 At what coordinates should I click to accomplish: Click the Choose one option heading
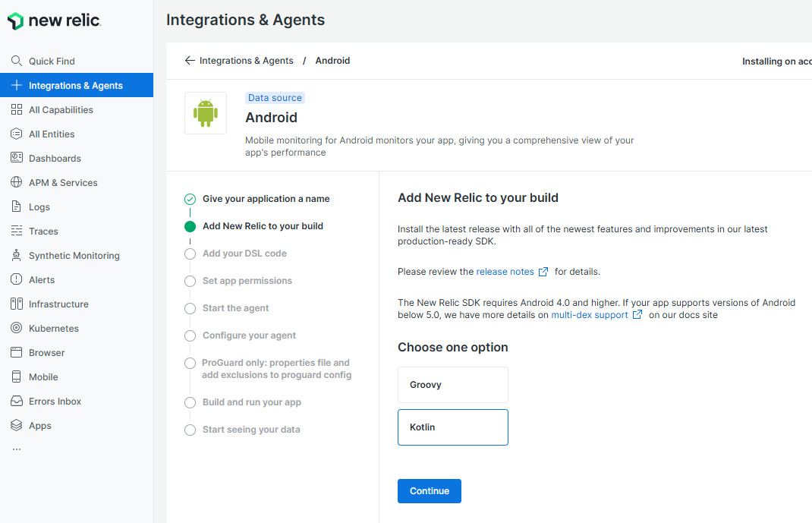point(452,348)
